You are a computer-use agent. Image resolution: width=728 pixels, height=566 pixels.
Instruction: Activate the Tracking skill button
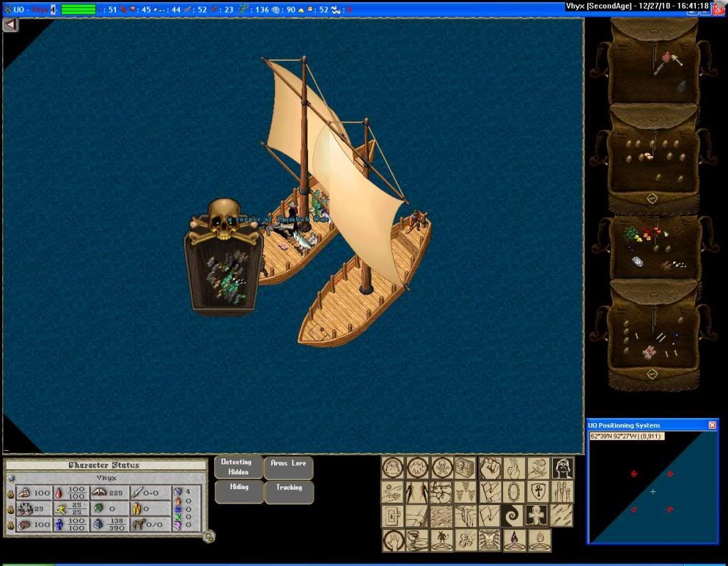(x=289, y=492)
